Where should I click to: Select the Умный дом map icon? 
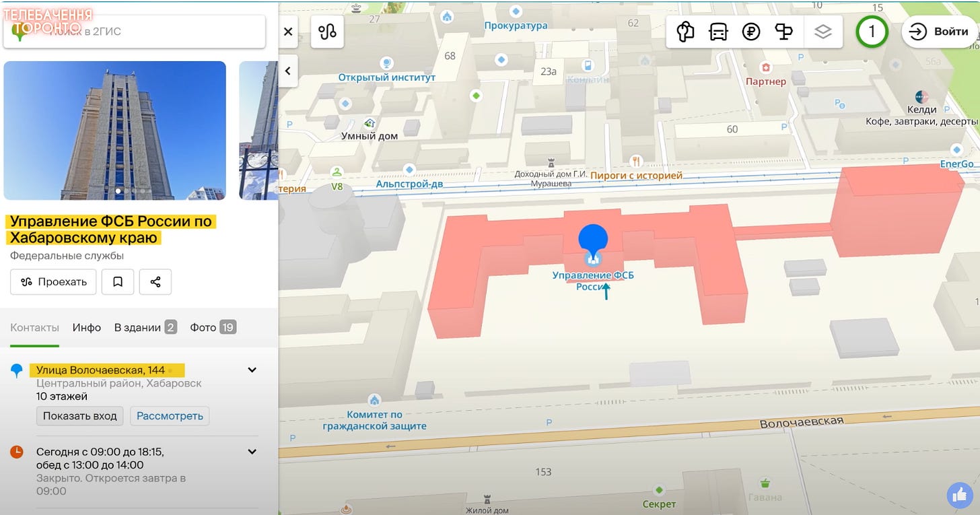click(x=370, y=123)
